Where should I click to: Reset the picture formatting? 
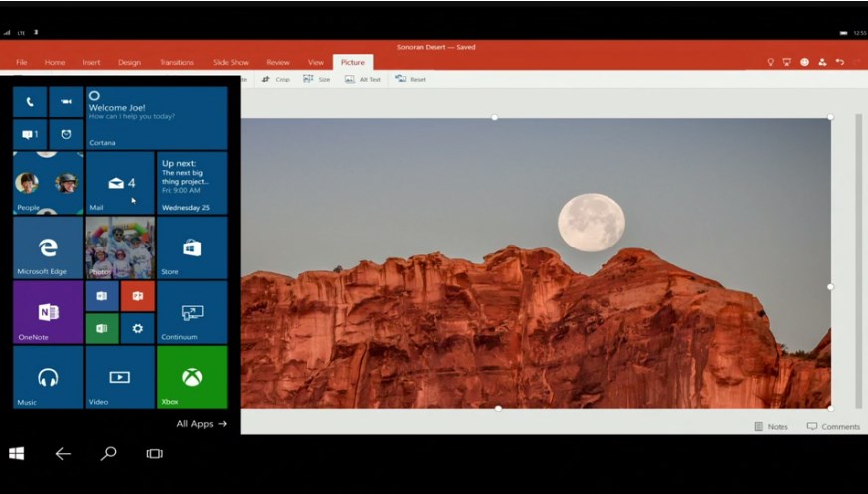411,79
